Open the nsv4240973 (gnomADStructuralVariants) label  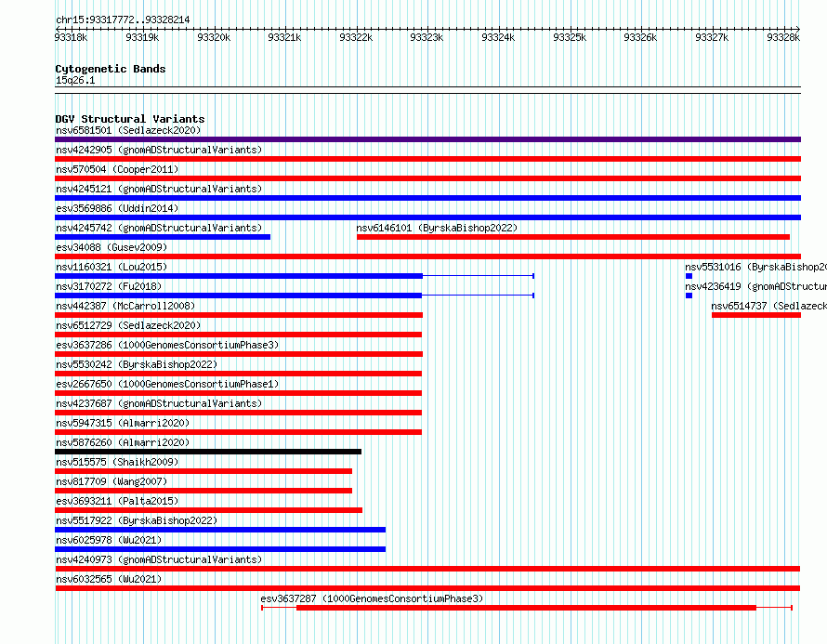click(159, 559)
